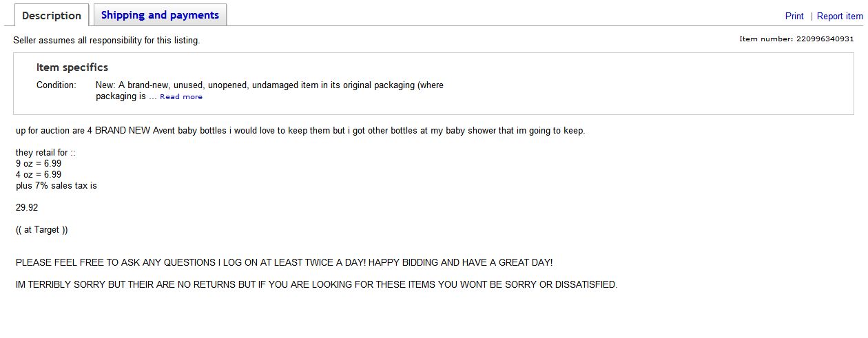Click the Print link
The width and height of the screenshot is (868, 338).
(794, 16)
